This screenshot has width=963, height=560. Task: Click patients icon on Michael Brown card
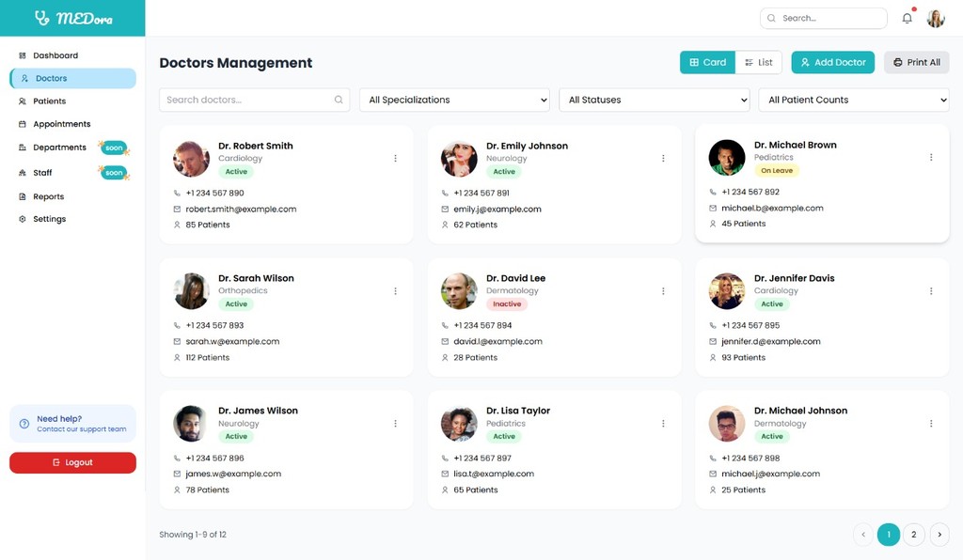[713, 224]
